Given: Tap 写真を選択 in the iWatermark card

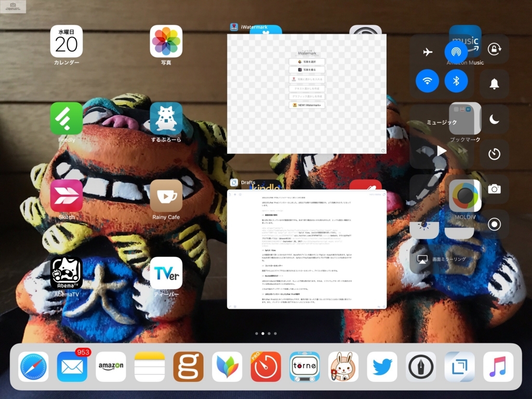Looking at the screenshot, I should coord(307,62).
